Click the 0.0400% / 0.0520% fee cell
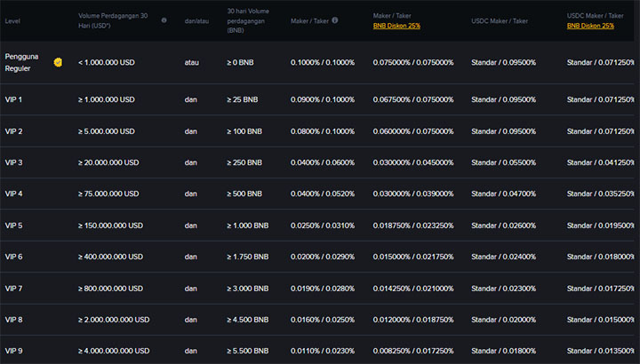 click(x=323, y=194)
